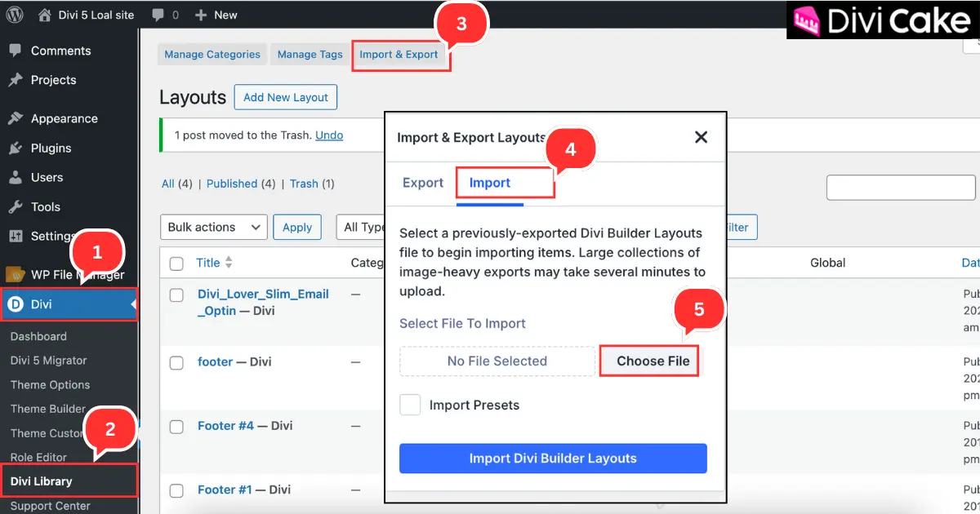Click the Import & Export button
This screenshot has width=980, height=514.
pyautogui.click(x=399, y=55)
